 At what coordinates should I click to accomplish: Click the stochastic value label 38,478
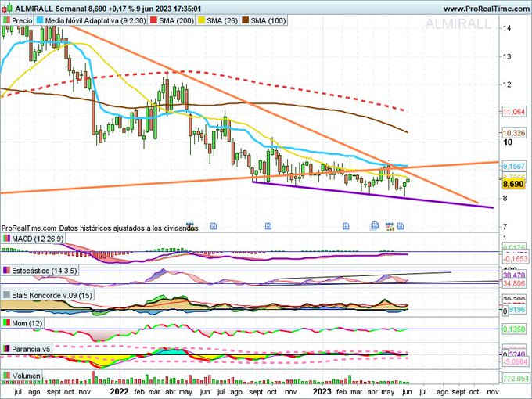(x=514, y=275)
